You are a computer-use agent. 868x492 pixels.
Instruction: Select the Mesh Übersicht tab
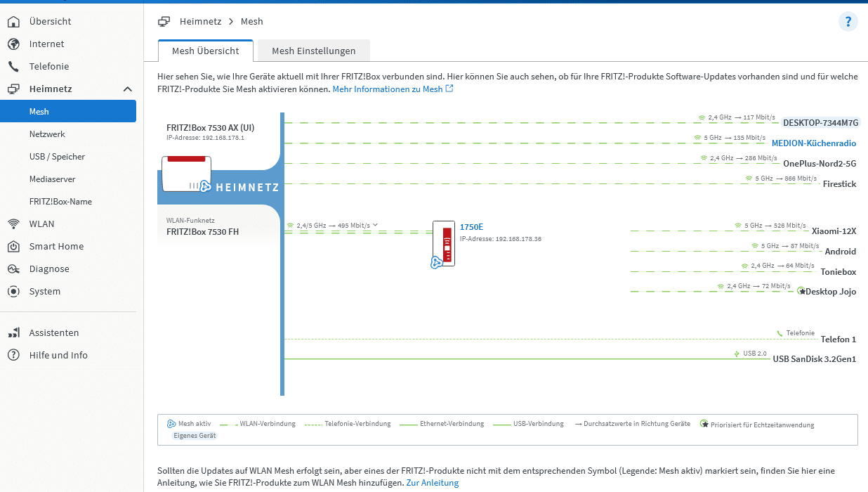[206, 51]
